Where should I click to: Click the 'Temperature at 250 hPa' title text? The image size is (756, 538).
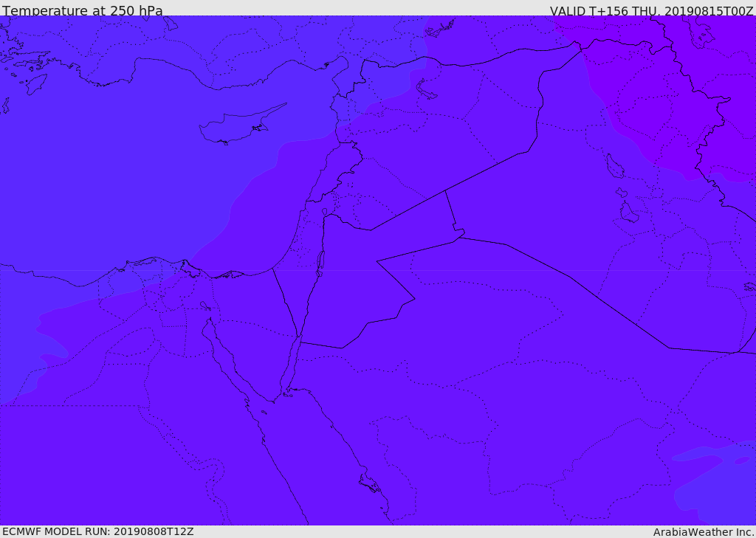(83, 10)
